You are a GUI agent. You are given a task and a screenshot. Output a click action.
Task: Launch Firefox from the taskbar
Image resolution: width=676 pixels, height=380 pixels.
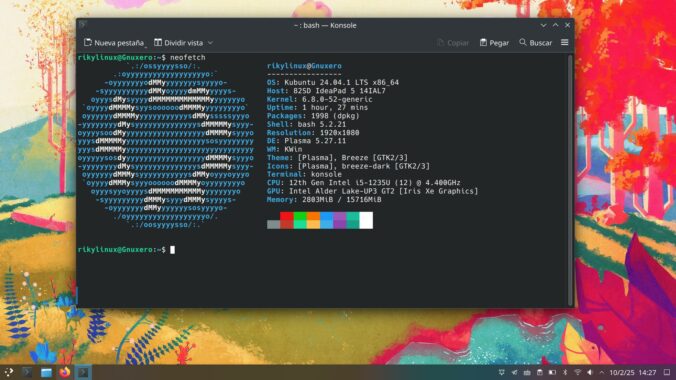65,372
